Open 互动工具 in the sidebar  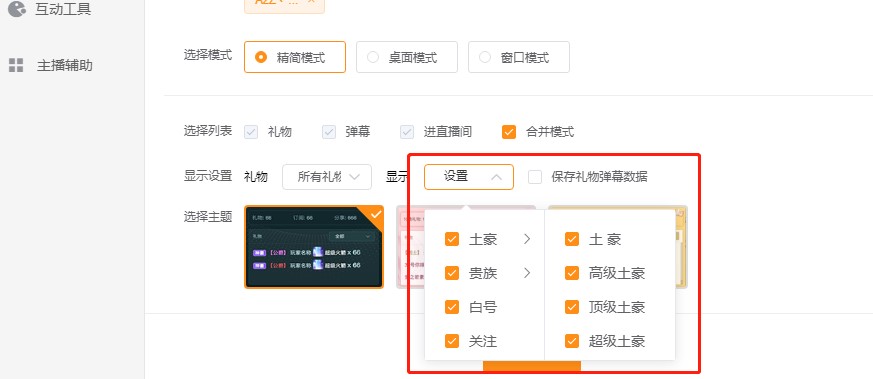point(63,9)
